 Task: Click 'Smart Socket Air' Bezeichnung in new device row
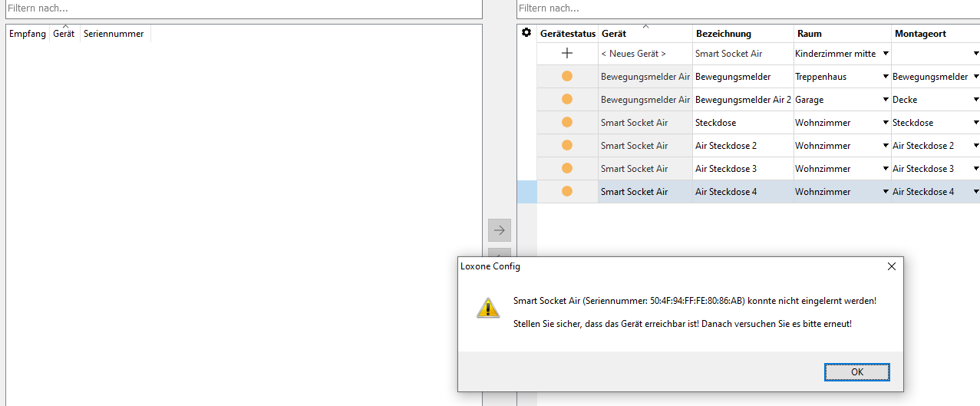(743, 54)
